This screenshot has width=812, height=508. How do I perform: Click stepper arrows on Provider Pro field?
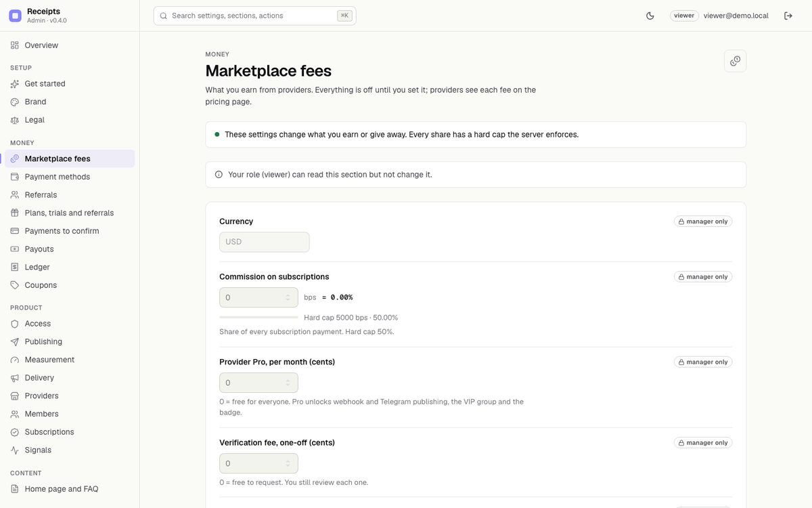click(x=288, y=383)
